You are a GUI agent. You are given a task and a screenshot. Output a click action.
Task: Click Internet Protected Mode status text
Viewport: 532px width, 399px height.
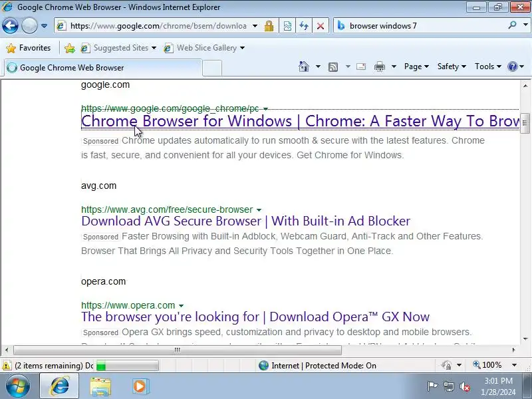pos(324,365)
